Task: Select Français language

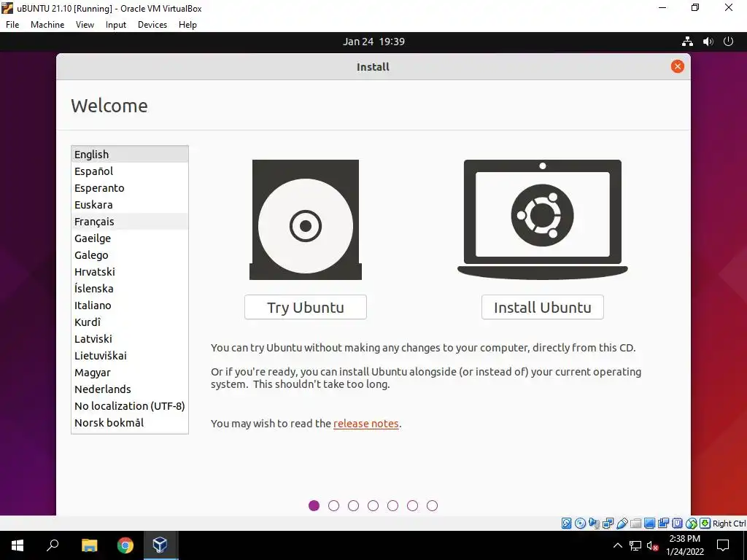Action: click(130, 222)
